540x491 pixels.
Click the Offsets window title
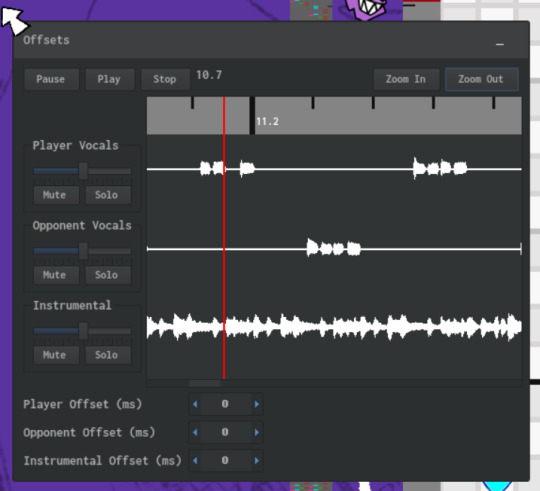(46, 40)
